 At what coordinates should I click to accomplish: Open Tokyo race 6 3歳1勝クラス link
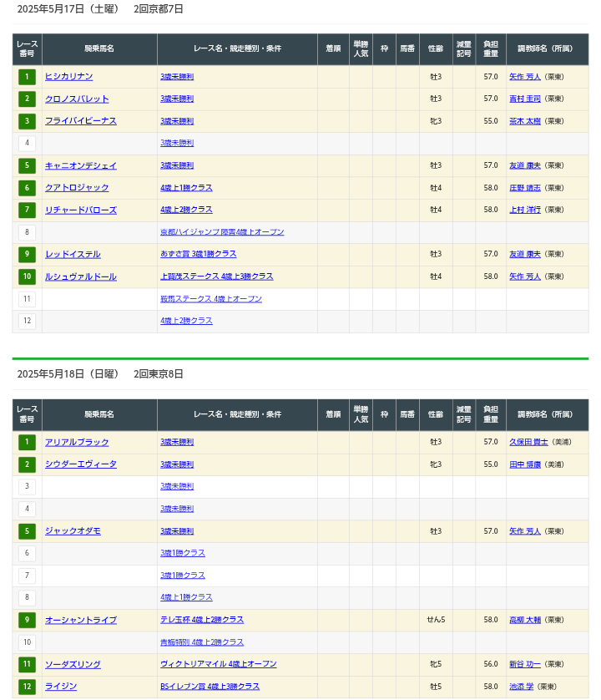(183, 553)
